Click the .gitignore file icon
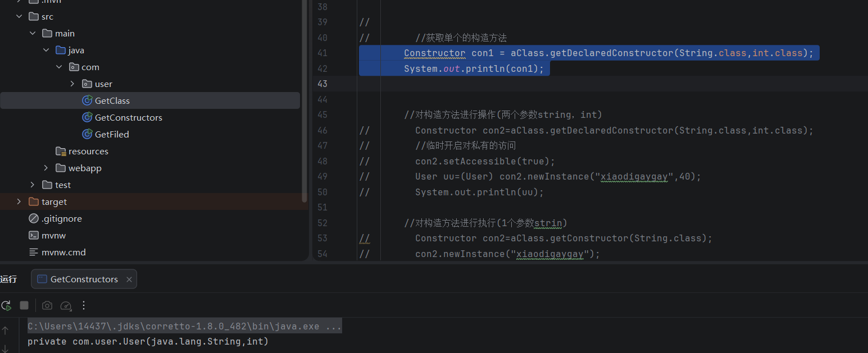The image size is (868, 353). (x=33, y=219)
